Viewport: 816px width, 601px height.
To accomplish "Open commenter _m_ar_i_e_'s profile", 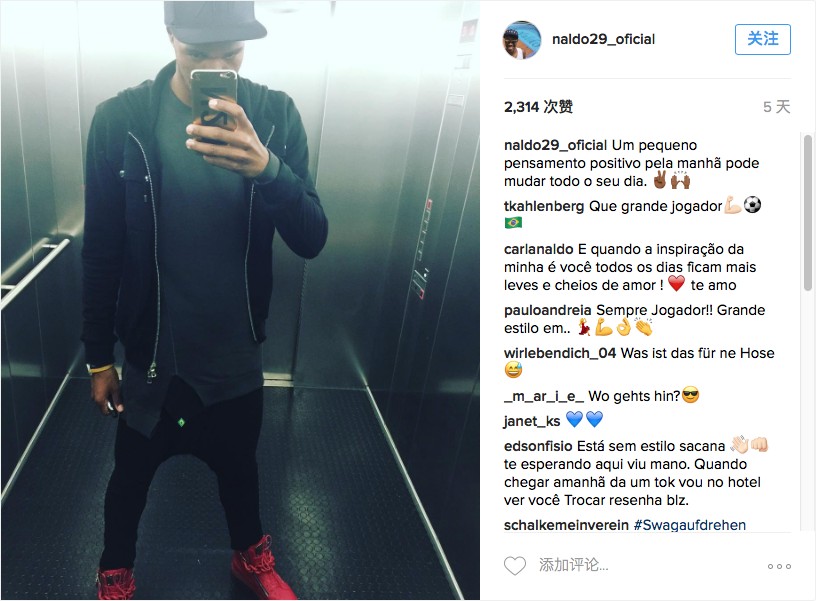I will [543, 397].
